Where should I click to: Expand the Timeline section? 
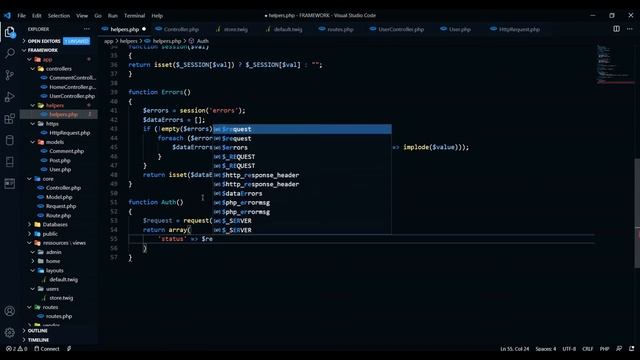coord(38,340)
